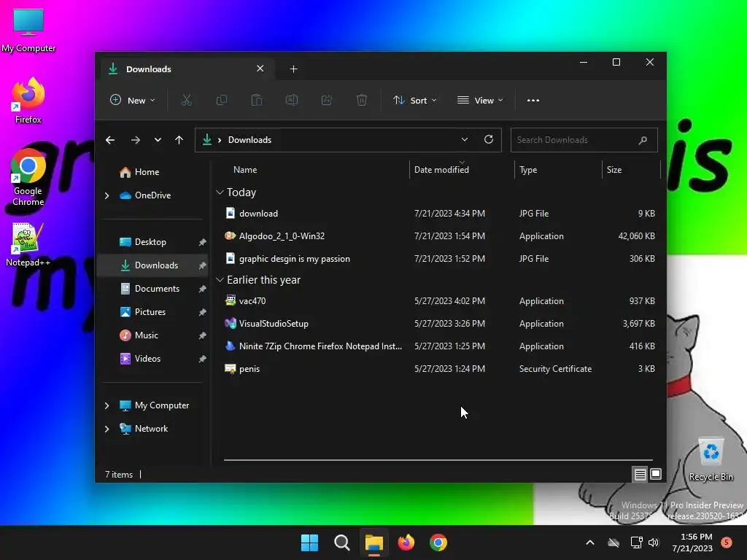This screenshot has height=560, width=747.
Task: Click the Cut scissors icon in toolbar
Action: coord(186,100)
